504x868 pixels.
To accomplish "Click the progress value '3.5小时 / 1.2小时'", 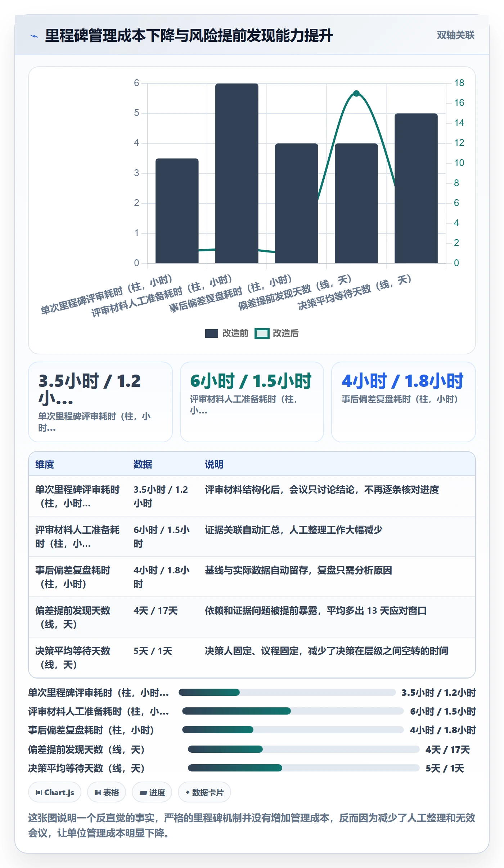I will [x=438, y=693].
